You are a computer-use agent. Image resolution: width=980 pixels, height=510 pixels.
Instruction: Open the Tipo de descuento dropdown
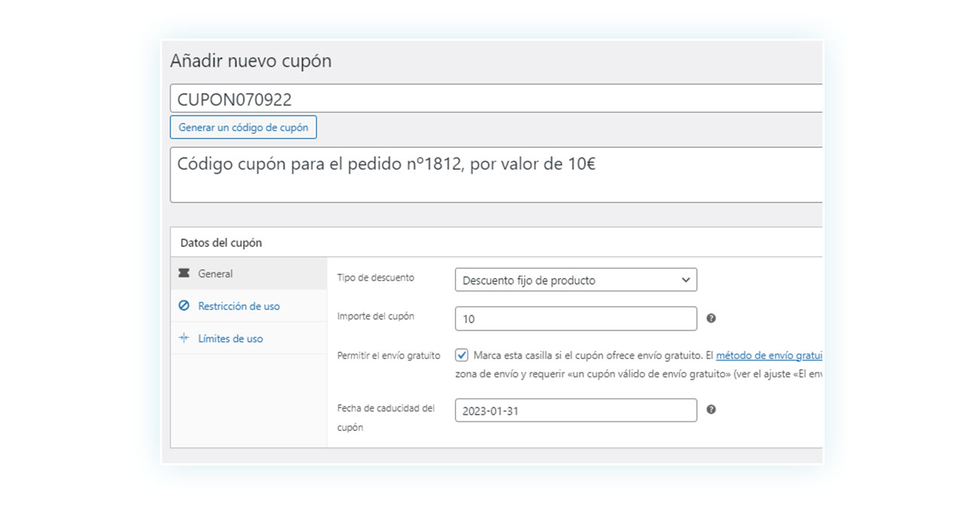pyautogui.click(x=576, y=280)
